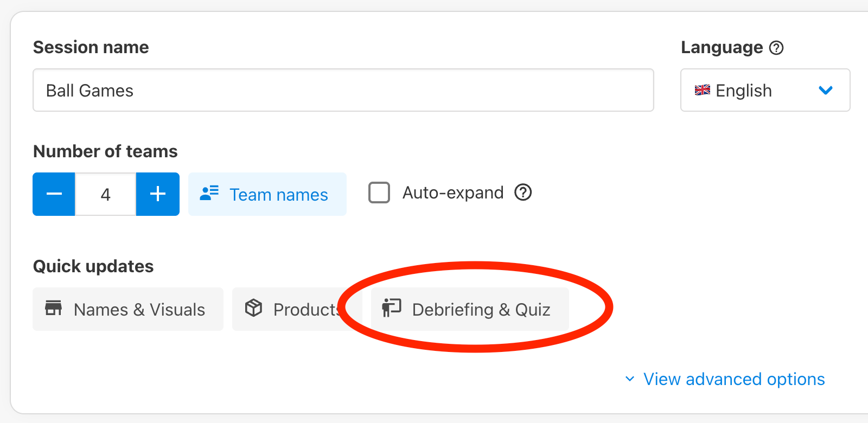Click the Auto-expand help question mark icon
The image size is (868, 423).
[523, 193]
